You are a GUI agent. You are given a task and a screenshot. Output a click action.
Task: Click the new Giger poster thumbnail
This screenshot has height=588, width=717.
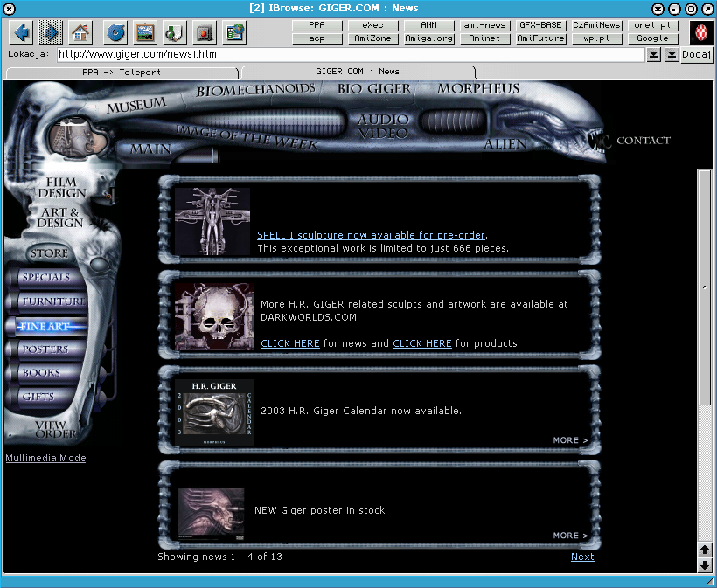211,515
